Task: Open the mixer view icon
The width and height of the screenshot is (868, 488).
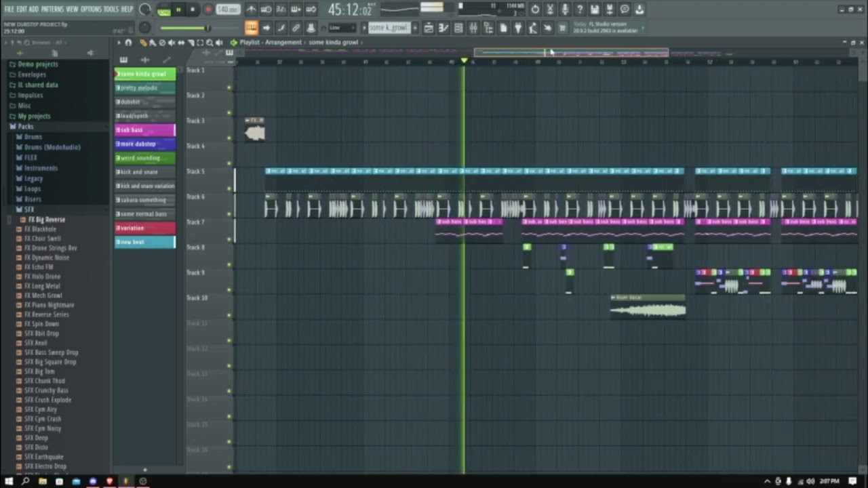Action: [473, 28]
